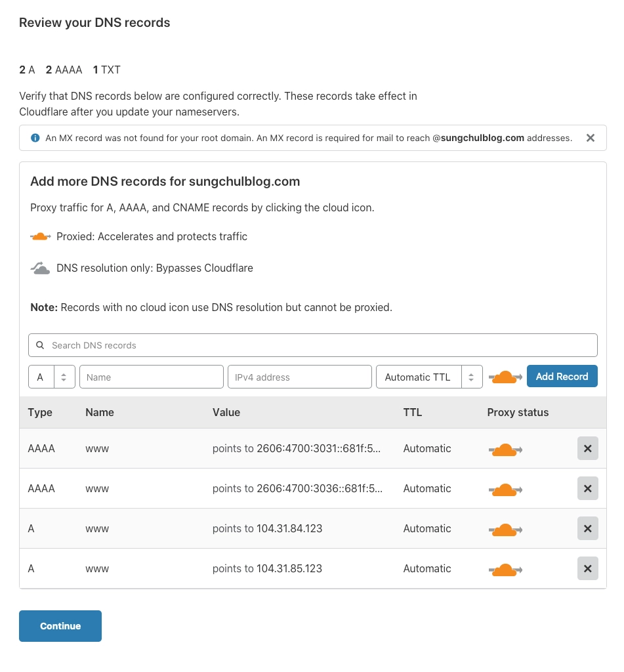Click the Continue button
The width and height of the screenshot is (624, 672).
pyautogui.click(x=60, y=625)
